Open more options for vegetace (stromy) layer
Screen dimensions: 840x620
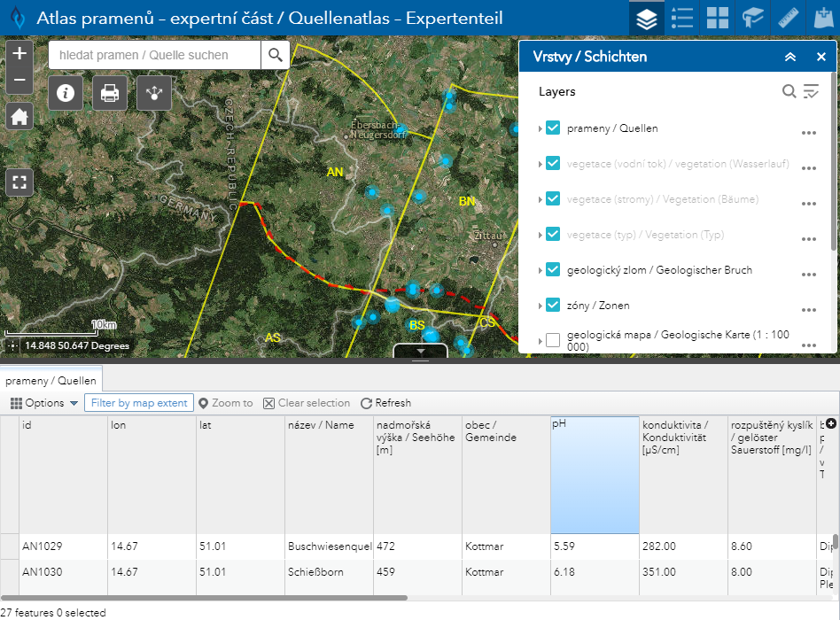(x=808, y=204)
